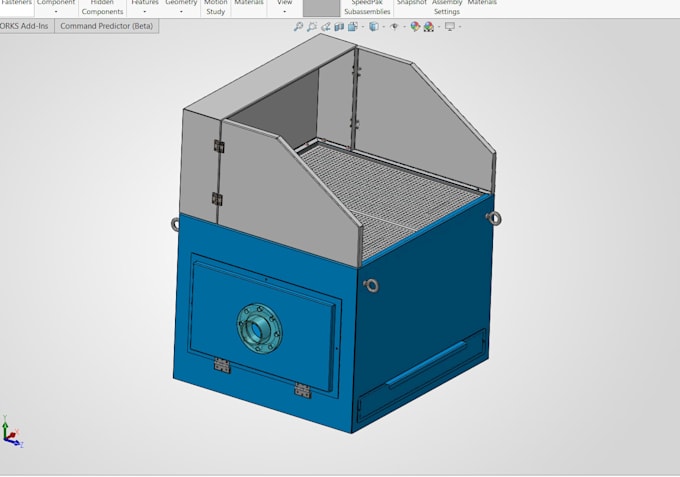Click the View ribbon label
Screen dimensions: 680x477
click(x=284, y=3)
